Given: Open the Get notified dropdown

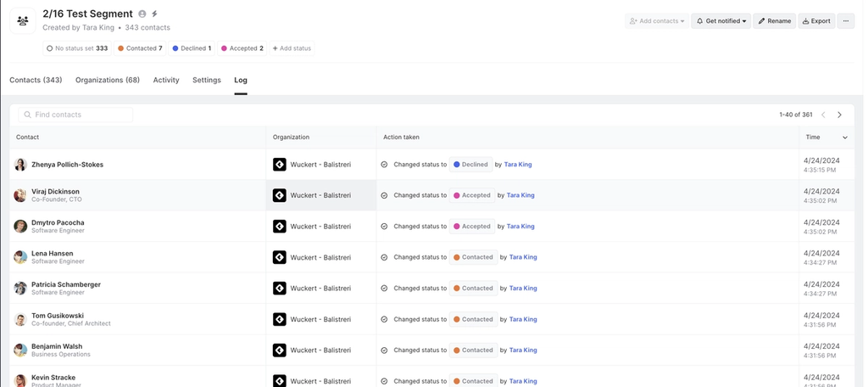Looking at the screenshot, I should (x=721, y=21).
